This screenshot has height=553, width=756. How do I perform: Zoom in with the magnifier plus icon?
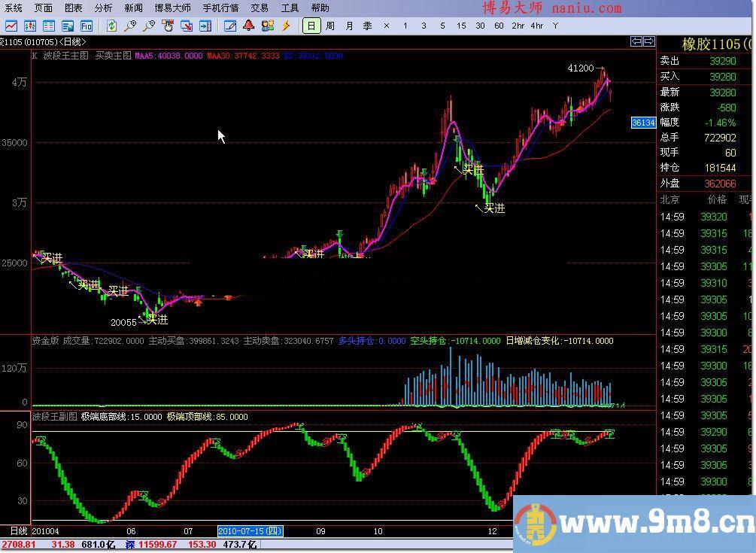click(x=131, y=26)
